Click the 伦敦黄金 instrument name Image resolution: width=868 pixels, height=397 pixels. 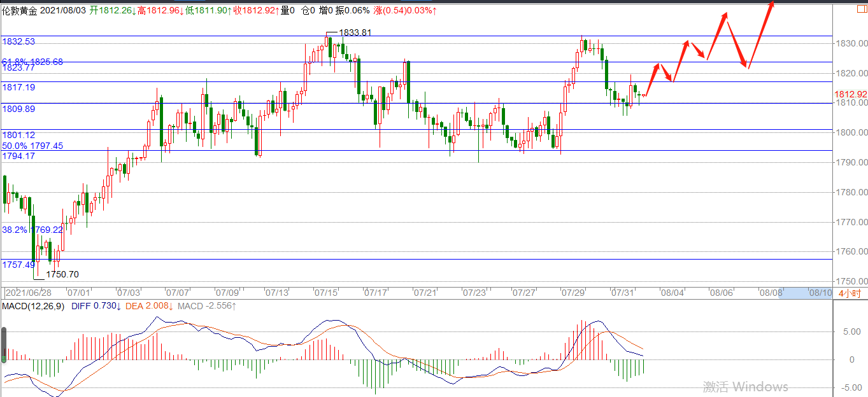[20, 10]
